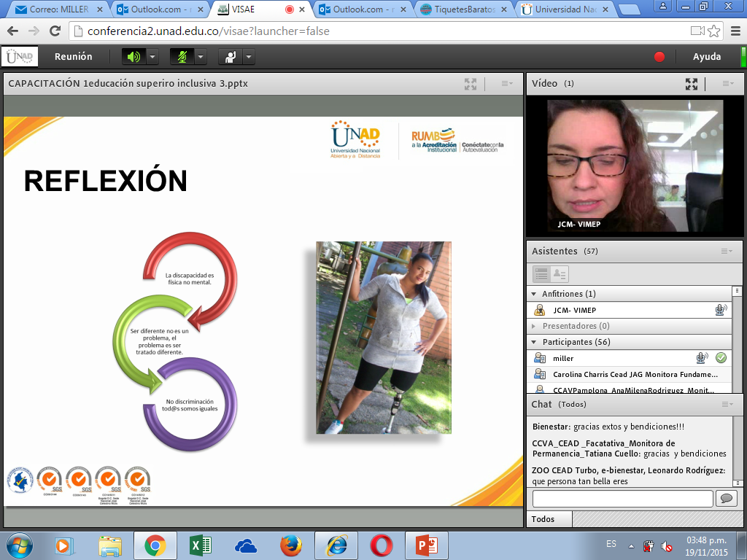Send the chat message with the bubble button
This screenshot has width=747, height=560.
726,499
